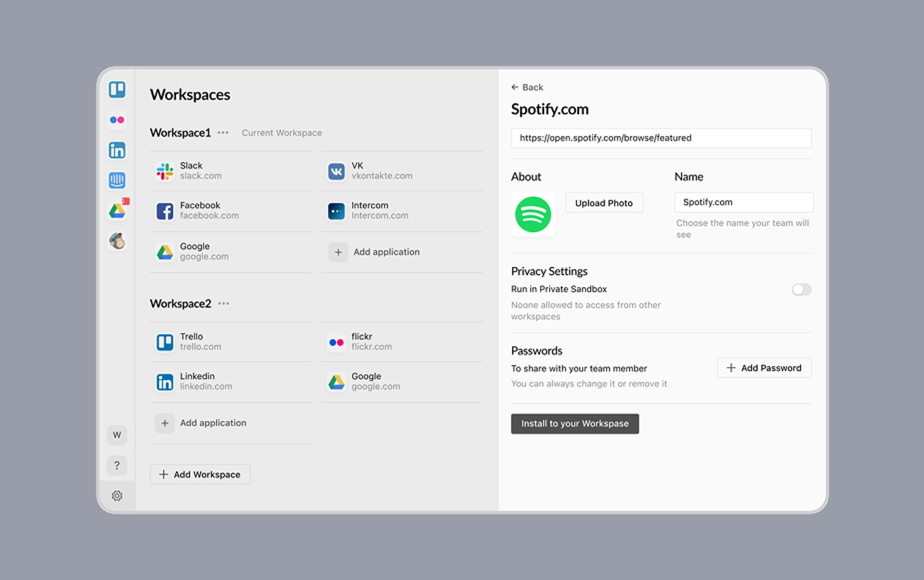Click the Spotify URL input field
This screenshot has height=580, width=924.
[x=661, y=138]
